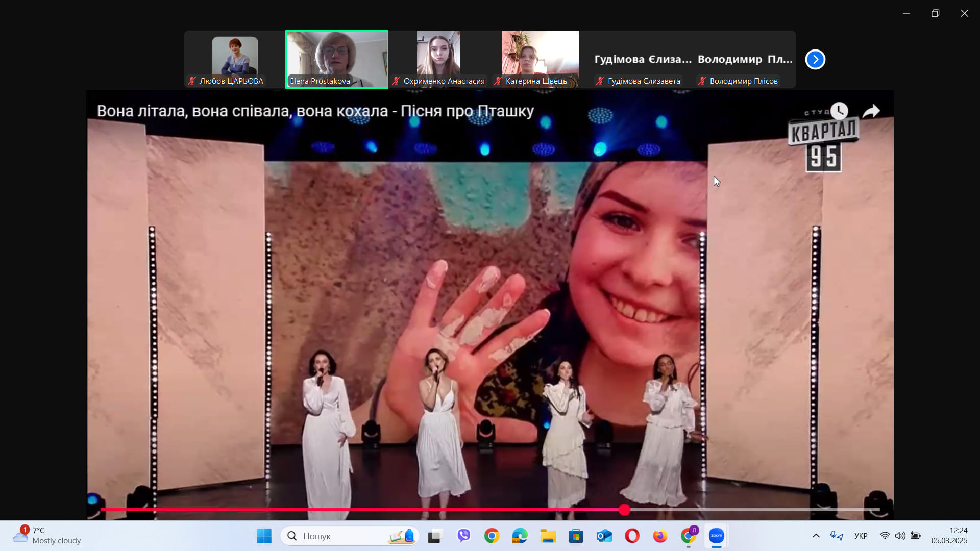Select the Катерина Швець participant tile

tap(540, 59)
